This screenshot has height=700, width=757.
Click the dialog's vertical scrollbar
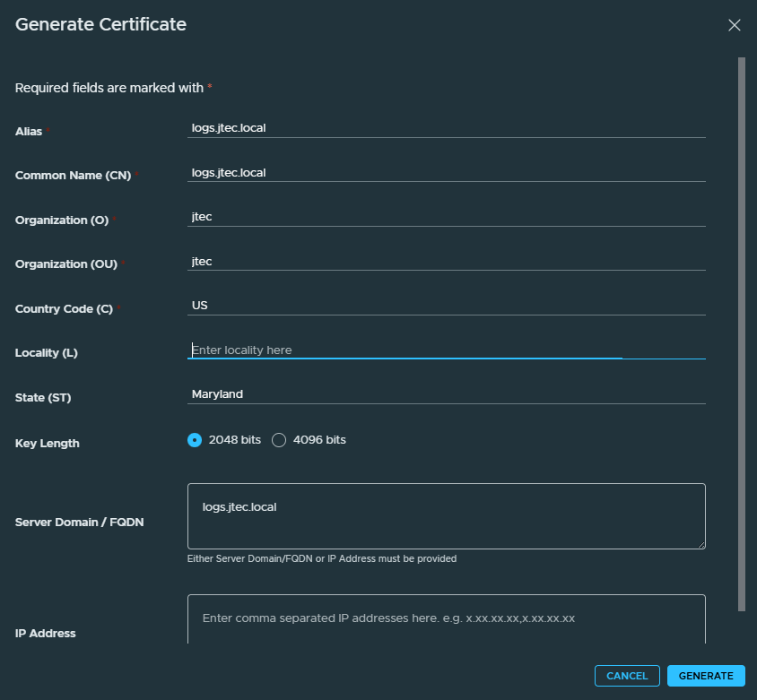[742, 334]
